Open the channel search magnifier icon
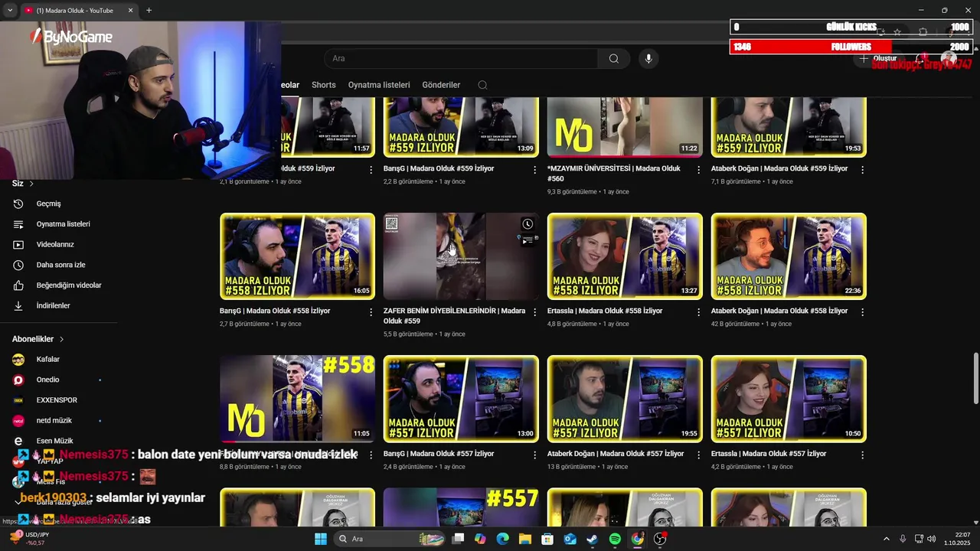Viewport: 980px width, 551px height. [x=482, y=85]
